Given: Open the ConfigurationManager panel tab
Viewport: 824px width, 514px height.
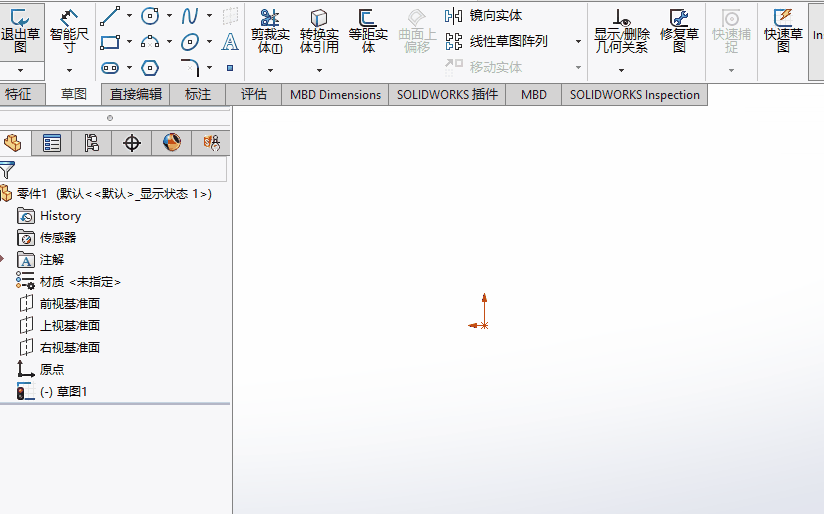Looking at the screenshot, I should coord(91,143).
